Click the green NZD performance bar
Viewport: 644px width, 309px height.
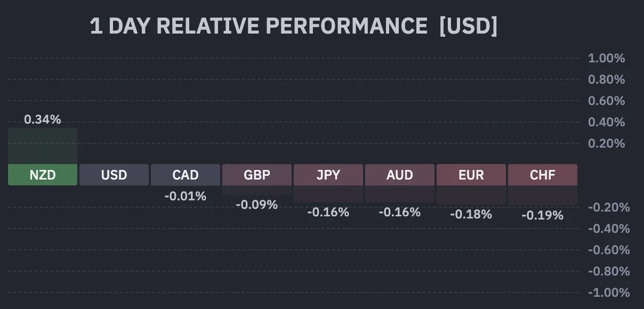click(43, 146)
